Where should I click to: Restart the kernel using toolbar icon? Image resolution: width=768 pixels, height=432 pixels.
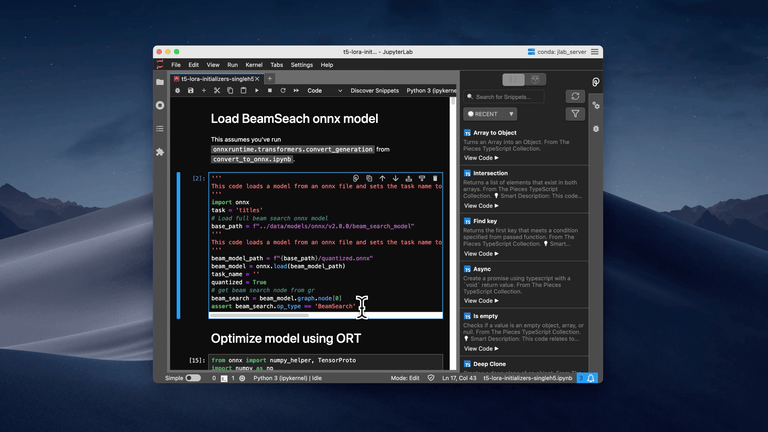282,90
